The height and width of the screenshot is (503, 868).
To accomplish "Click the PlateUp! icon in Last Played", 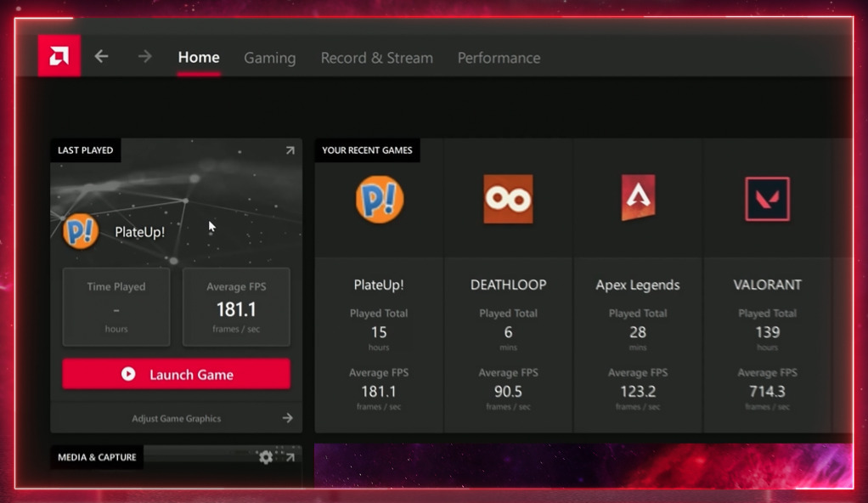I will tap(81, 231).
